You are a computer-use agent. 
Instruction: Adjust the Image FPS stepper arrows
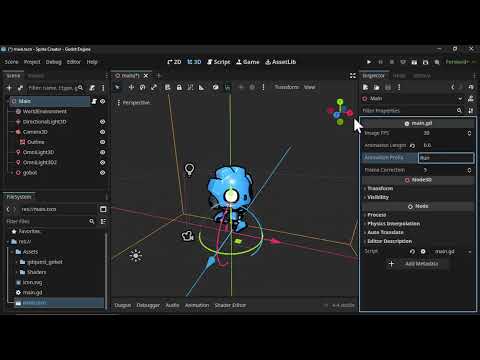469,133
